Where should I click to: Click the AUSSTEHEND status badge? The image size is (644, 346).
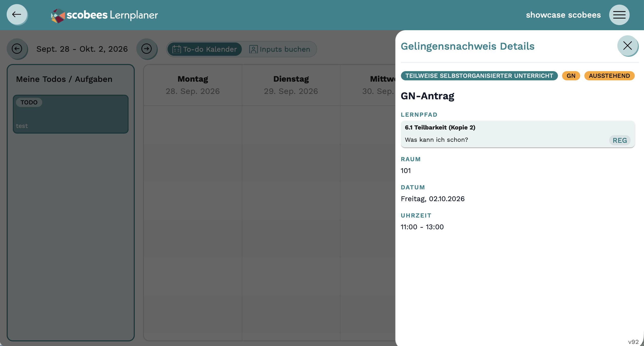pos(609,76)
